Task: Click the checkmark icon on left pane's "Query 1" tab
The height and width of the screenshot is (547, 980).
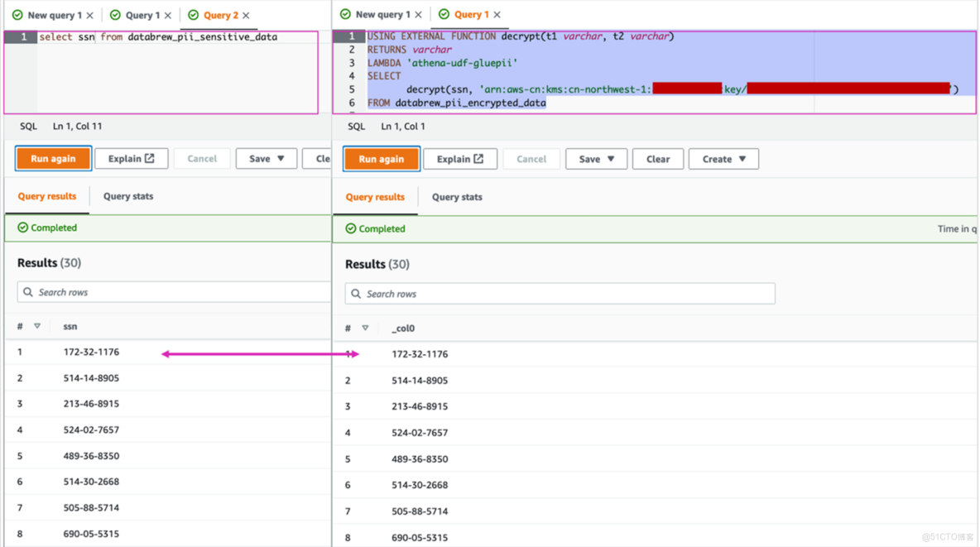Action: (x=115, y=14)
